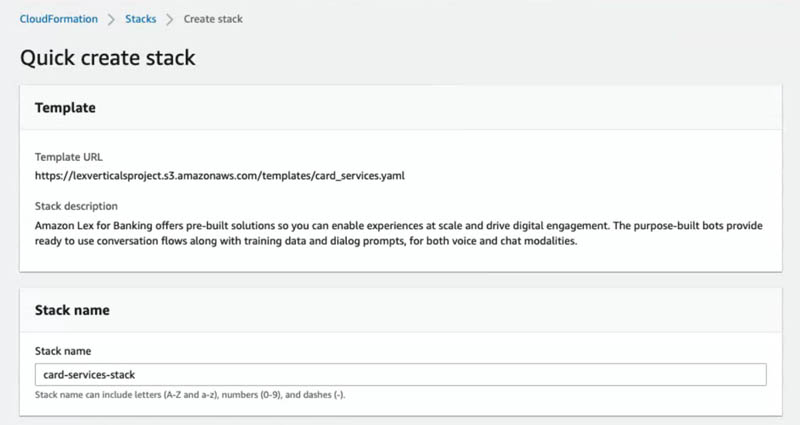Click chevron between CloudFormation and Stacks
Image resolution: width=800 pixels, height=425 pixels.
pyautogui.click(x=111, y=19)
